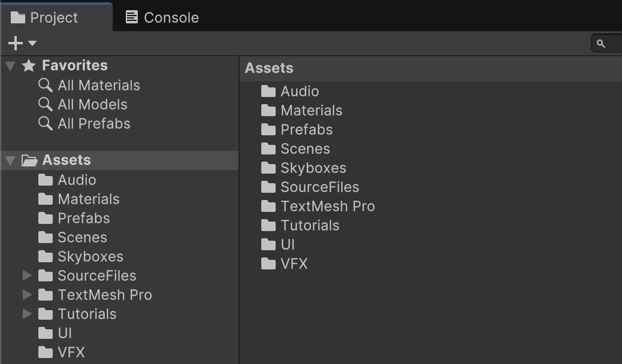Switch to the Console tab
Screen dimensions: 622x364
162,17
